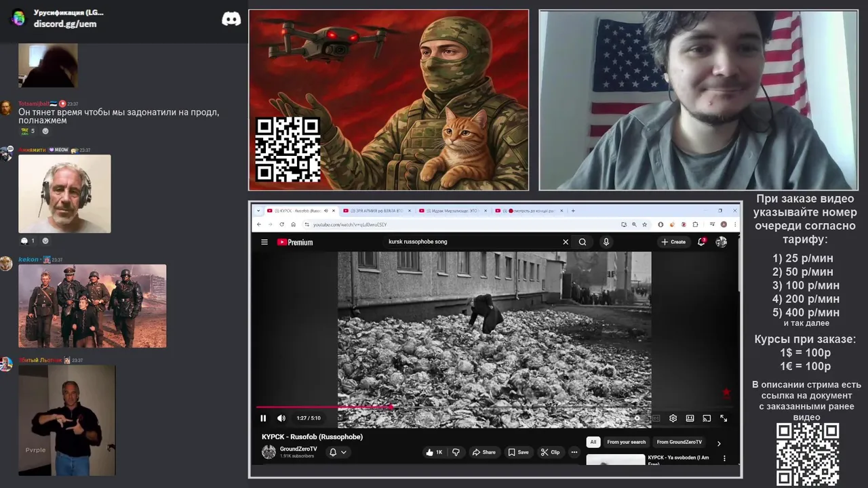This screenshot has width=868, height=488.
Task: Open suggested video 'KYPCK - Ya svoboden'
Action: click(678, 460)
